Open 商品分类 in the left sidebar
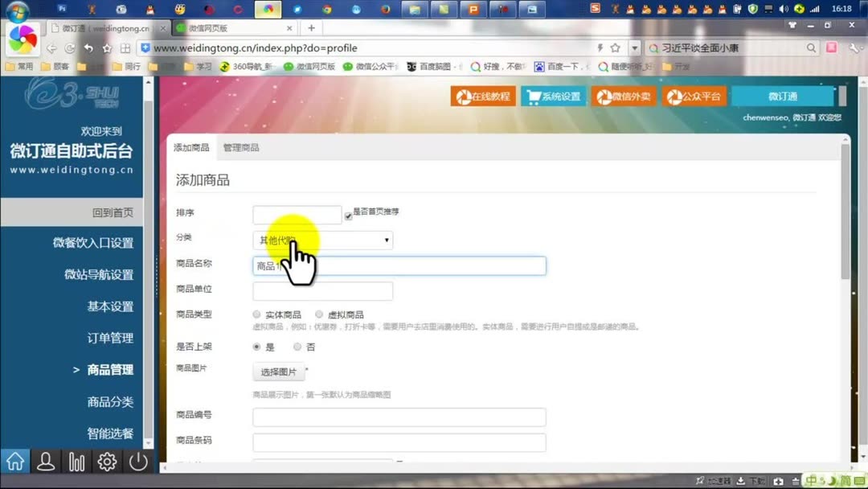This screenshot has width=868, height=489. coord(111,401)
